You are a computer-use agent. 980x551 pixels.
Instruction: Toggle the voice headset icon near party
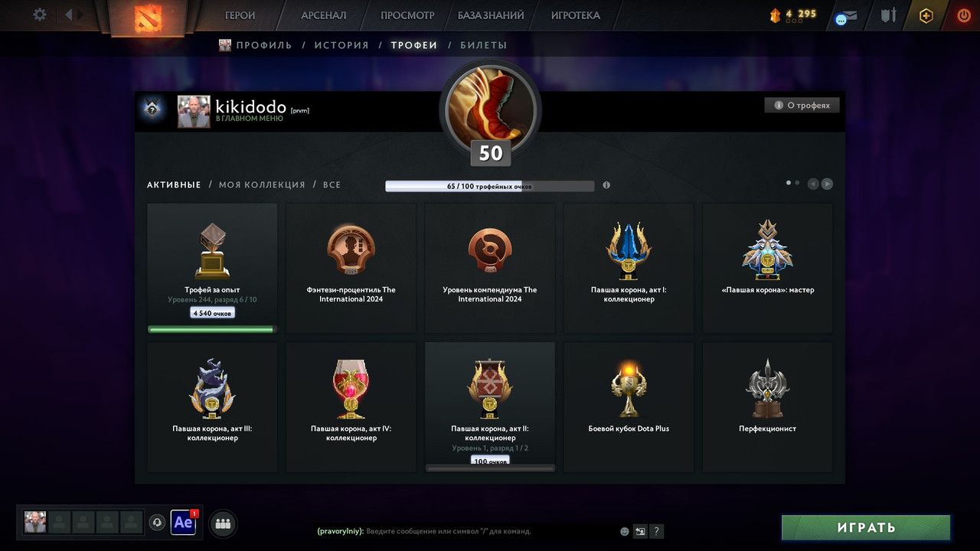pos(157,523)
